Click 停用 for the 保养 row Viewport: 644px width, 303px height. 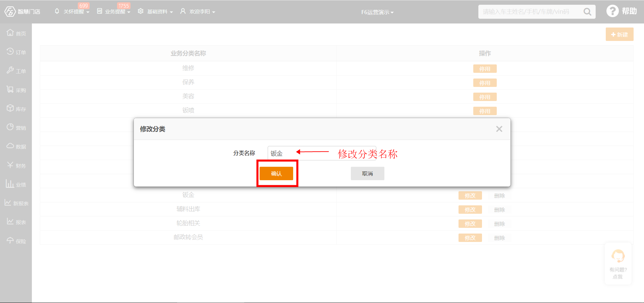pos(485,83)
